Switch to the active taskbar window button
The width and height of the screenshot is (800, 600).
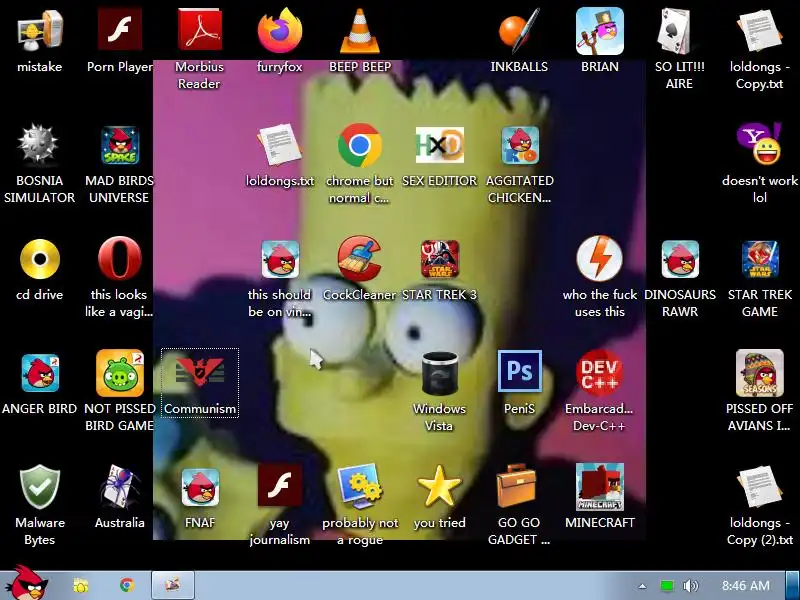tap(172, 585)
